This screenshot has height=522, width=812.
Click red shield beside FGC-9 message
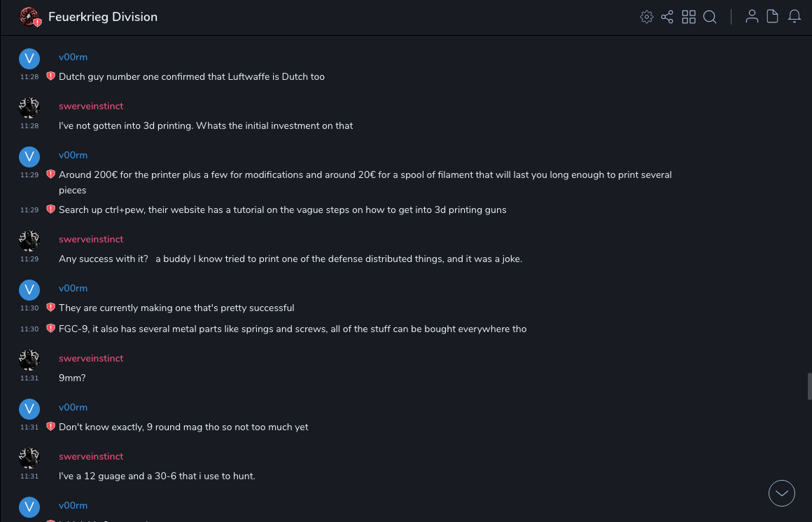click(50, 329)
